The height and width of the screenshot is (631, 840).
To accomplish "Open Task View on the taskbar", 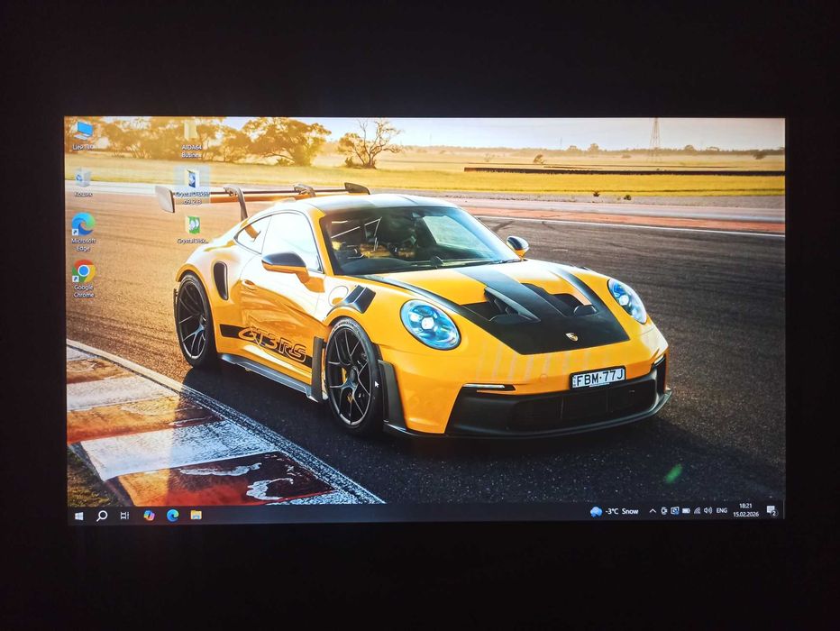I will click(124, 516).
